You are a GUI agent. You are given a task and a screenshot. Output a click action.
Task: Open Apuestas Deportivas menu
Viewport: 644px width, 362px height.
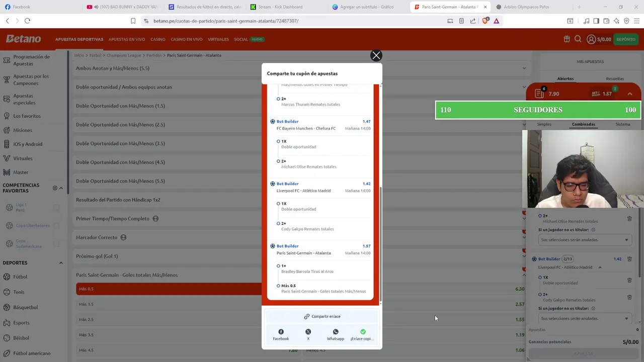pos(79,39)
